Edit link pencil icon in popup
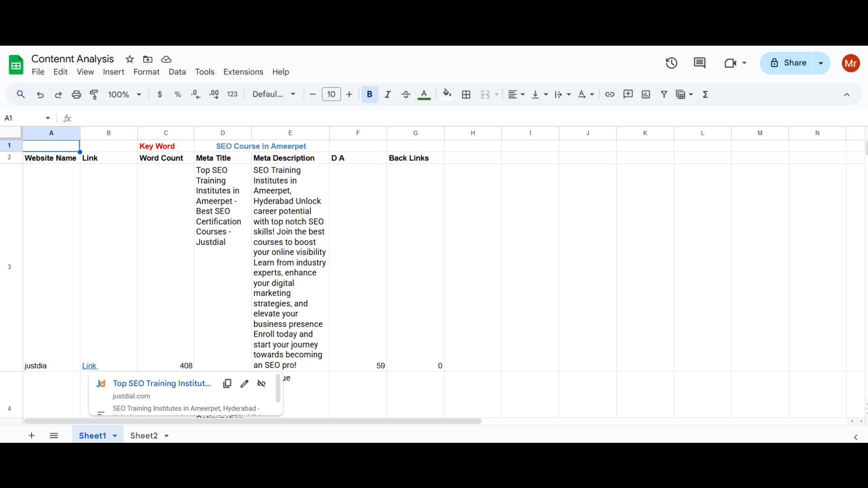This screenshot has height=488, width=868. (245, 384)
